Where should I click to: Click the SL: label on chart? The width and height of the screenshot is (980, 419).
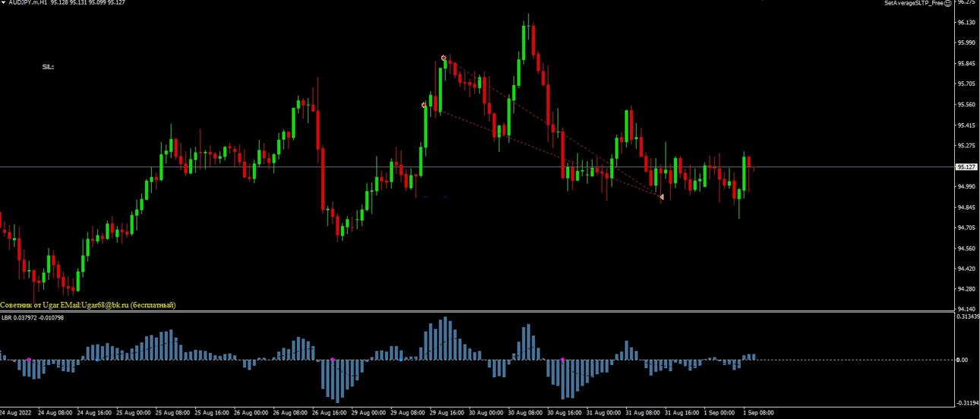tap(48, 67)
